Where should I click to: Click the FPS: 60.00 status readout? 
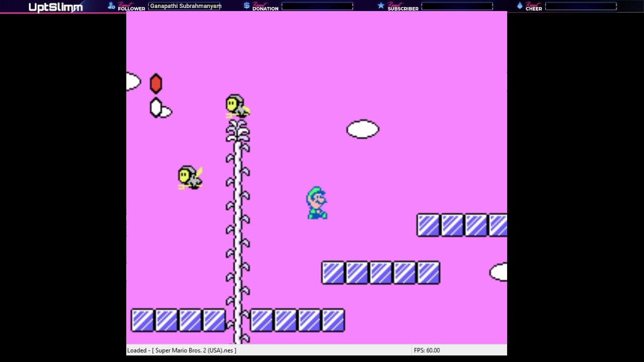427,350
